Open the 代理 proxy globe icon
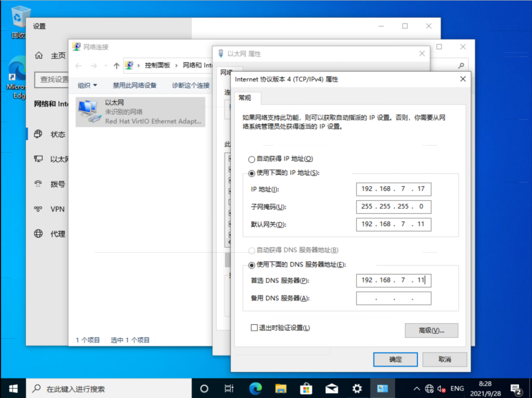The image size is (532, 398). pyautogui.click(x=38, y=234)
